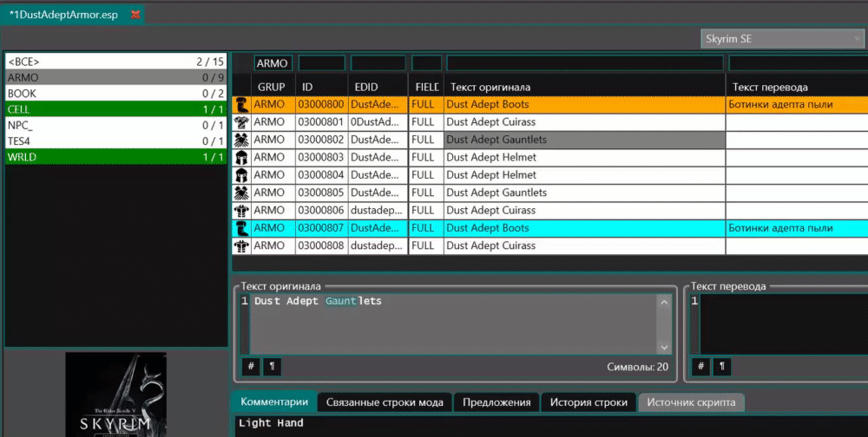Screen dimensions: 868x437
Task: Click the FIELD column filter field
Action: coord(427,63)
